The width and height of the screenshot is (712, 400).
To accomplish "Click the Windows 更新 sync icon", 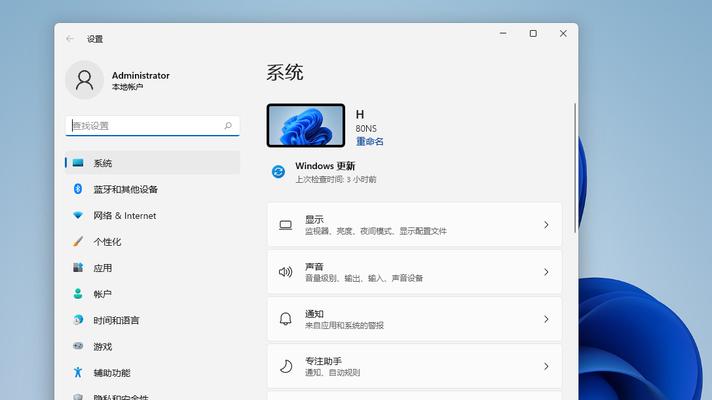I will (x=278, y=172).
